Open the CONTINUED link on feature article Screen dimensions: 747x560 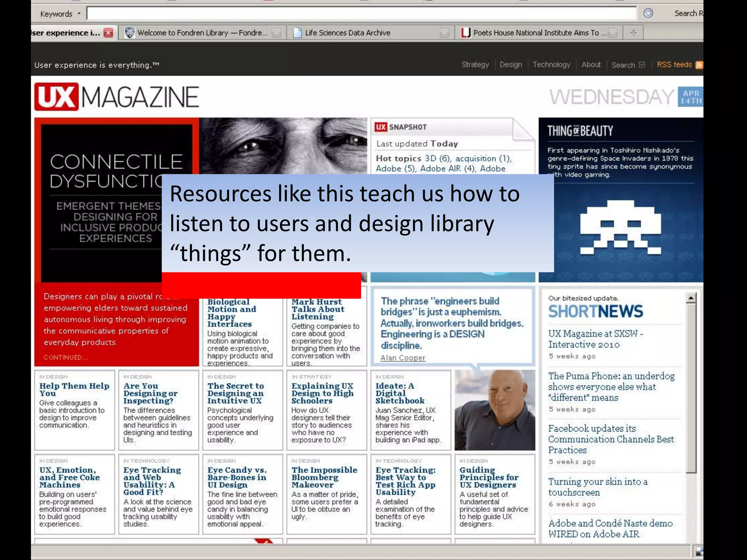click(x=65, y=357)
